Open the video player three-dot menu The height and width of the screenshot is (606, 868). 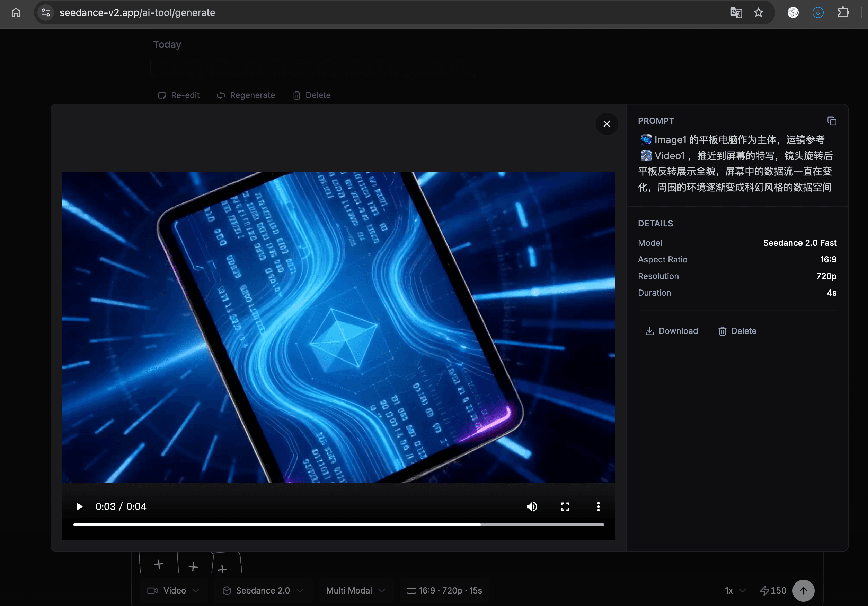[x=599, y=507]
